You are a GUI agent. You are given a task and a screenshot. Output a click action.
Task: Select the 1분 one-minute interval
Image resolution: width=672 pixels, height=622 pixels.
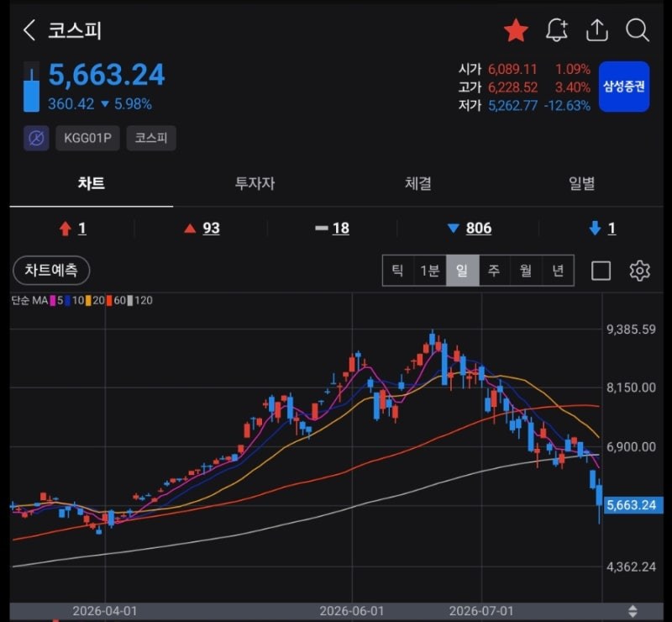[430, 271]
